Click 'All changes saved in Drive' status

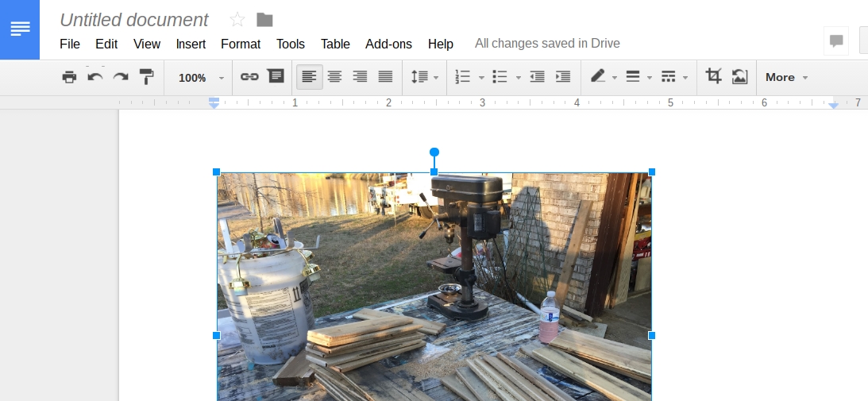click(x=547, y=43)
